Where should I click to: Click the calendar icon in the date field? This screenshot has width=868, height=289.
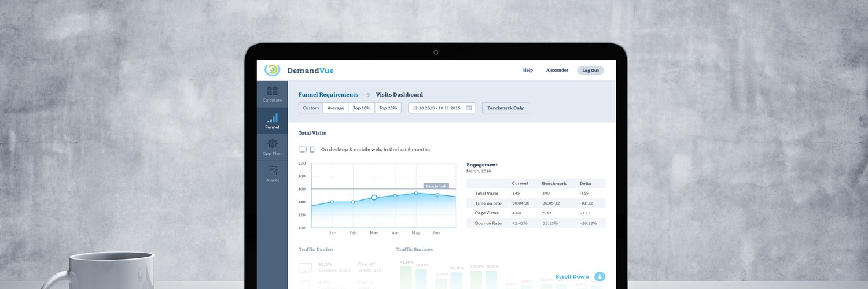click(x=469, y=108)
